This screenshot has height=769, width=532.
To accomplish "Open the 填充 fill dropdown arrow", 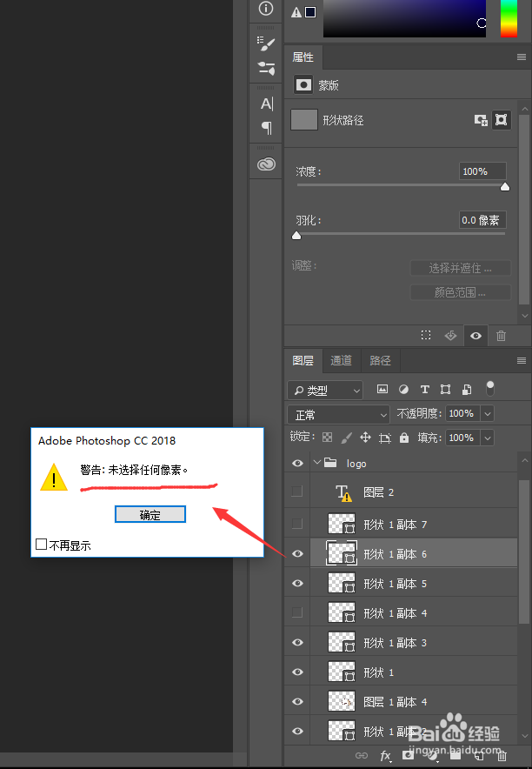I will pyautogui.click(x=488, y=438).
